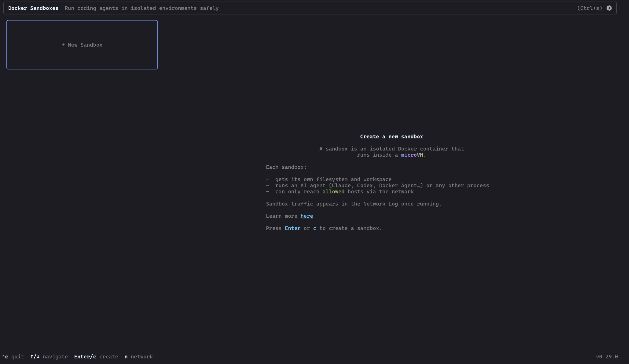The image size is (629, 364).
Task: Click the green "allowed" word
Action: [333, 191]
